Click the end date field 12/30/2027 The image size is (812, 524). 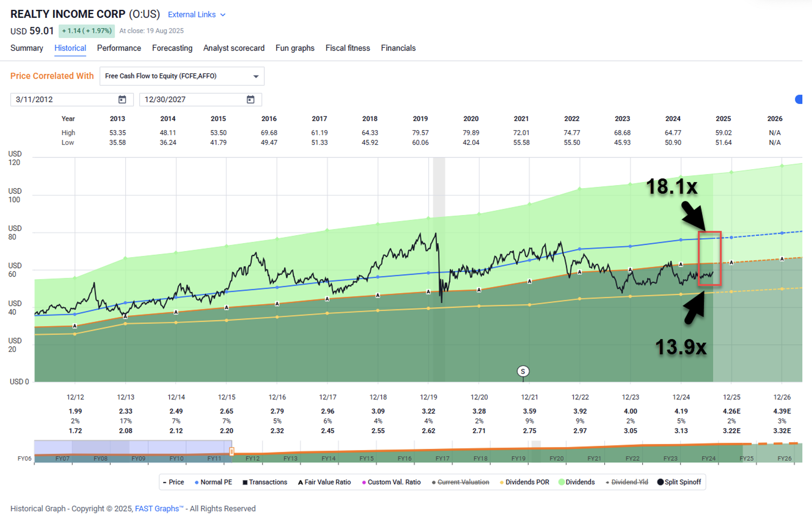coord(201,99)
